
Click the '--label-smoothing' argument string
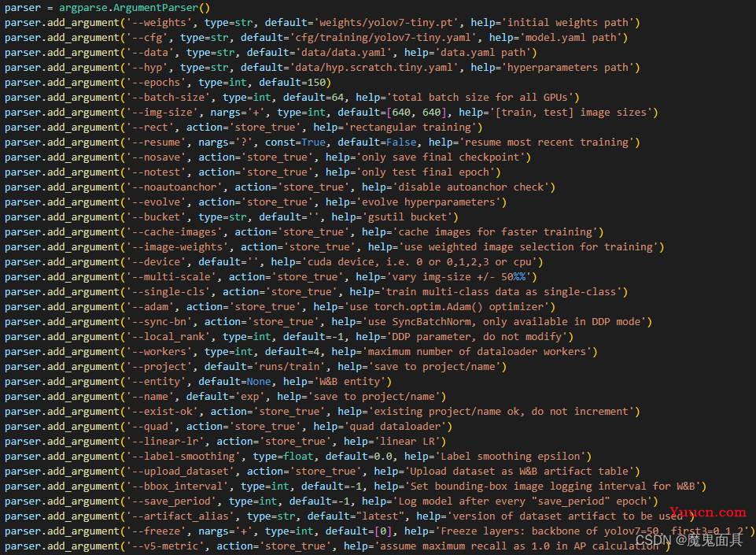pos(183,457)
